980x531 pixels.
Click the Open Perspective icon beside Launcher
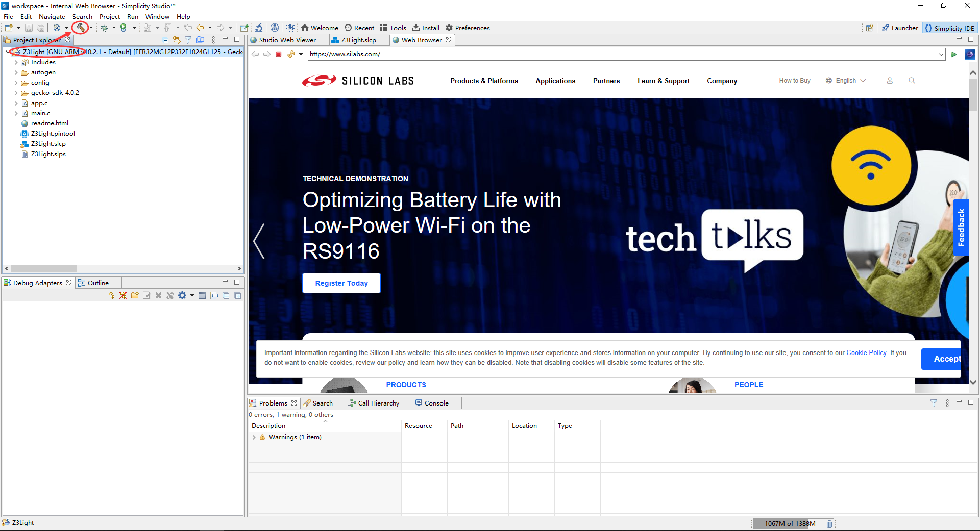coord(870,28)
